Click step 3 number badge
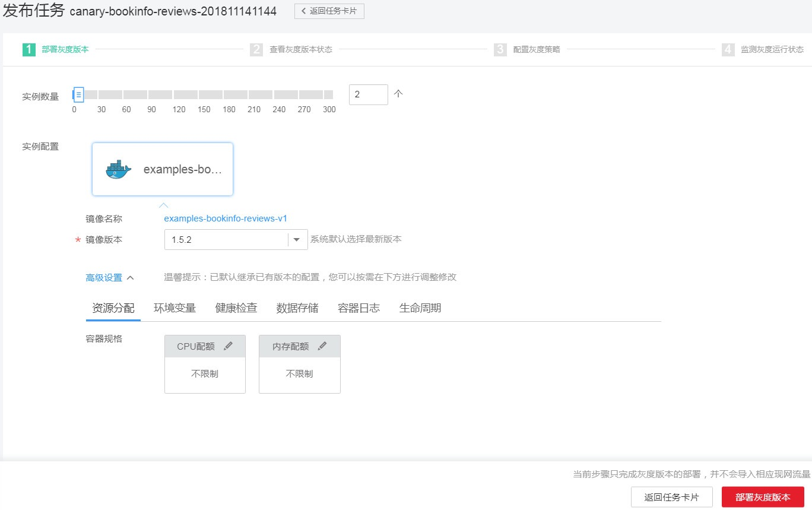This screenshot has height=510, width=812. click(x=500, y=49)
